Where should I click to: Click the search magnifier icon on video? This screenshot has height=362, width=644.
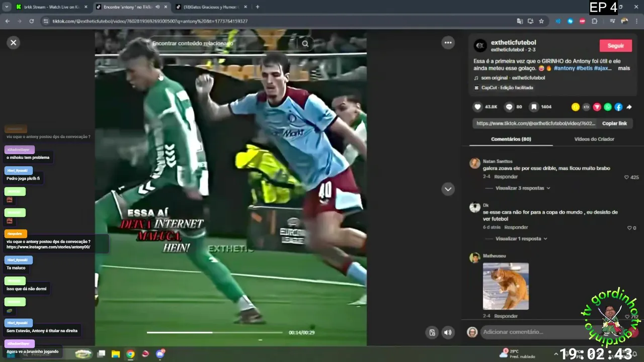point(305,44)
